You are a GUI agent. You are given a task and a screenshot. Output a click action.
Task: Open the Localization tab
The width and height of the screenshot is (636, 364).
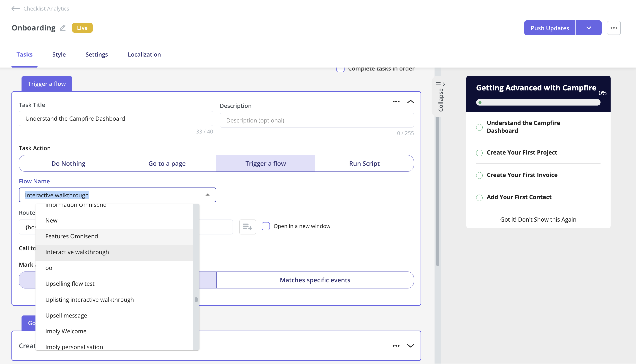144,54
